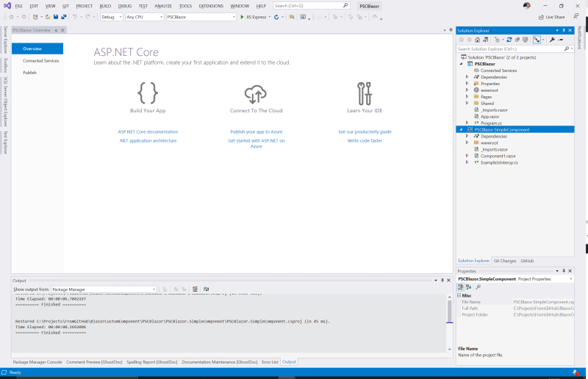Switch to the Error List tab

[270, 362]
